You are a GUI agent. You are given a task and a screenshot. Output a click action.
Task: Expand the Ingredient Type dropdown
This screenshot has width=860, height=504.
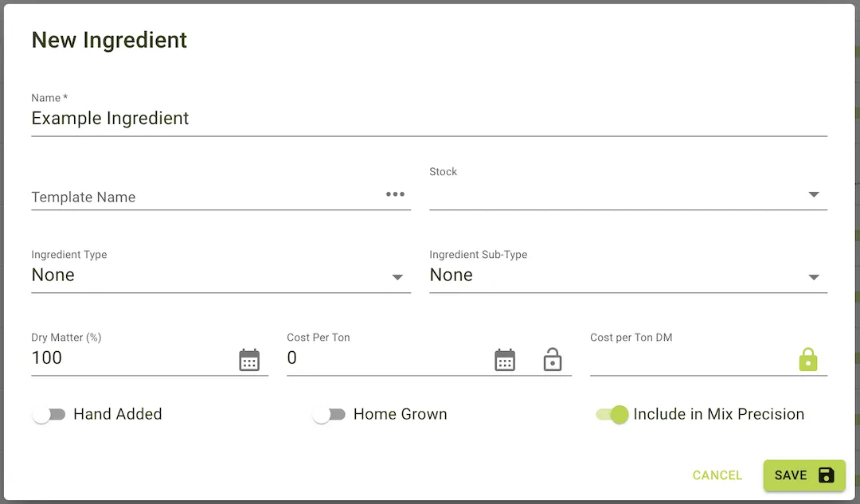[397, 276]
